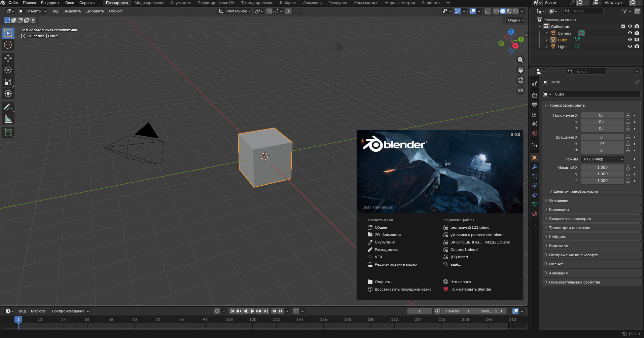Viewport: 644px width, 338px height.
Task: Select the Cursor tool in viewport toolbar
Action: pos(8,45)
